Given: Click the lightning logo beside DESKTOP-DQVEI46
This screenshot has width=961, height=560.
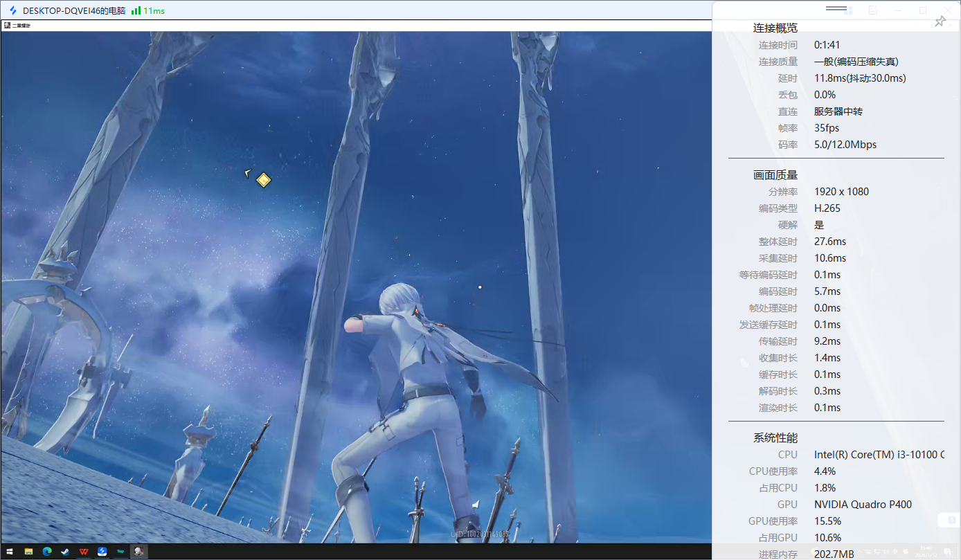Looking at the screenshot, I should tap(12, 10).
